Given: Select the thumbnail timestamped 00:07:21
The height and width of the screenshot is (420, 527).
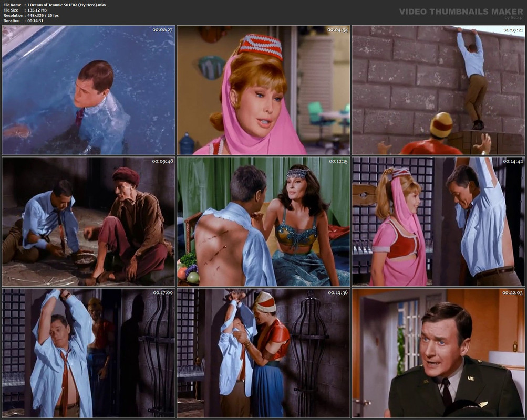Looking at the screenshot, I should [438, 90].
